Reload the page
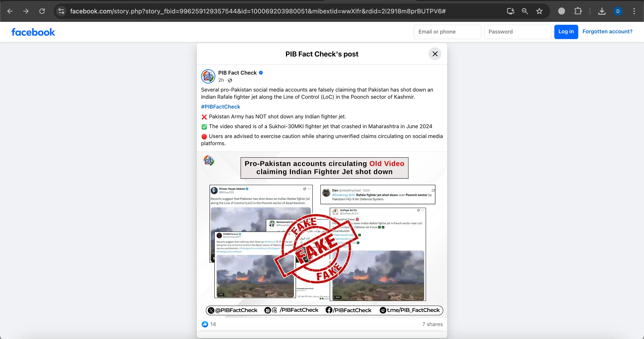 pyautogui.click(x=42, y=11)
